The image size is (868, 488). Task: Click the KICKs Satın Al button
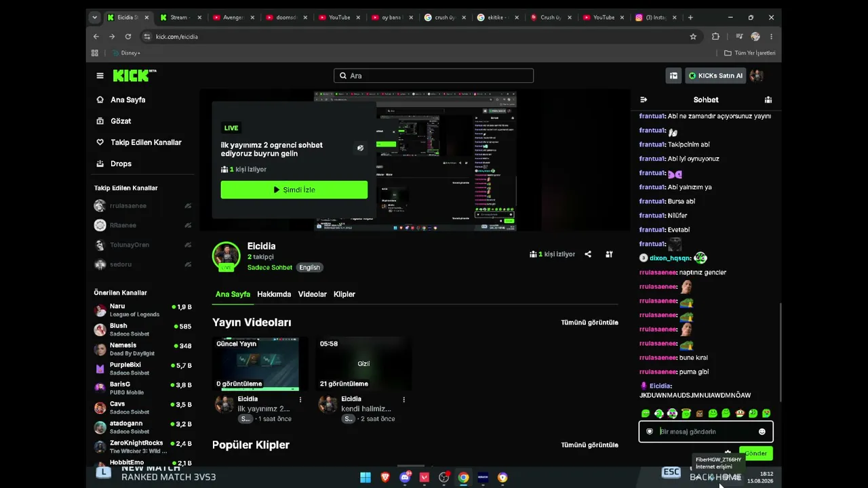coord(715,76)
